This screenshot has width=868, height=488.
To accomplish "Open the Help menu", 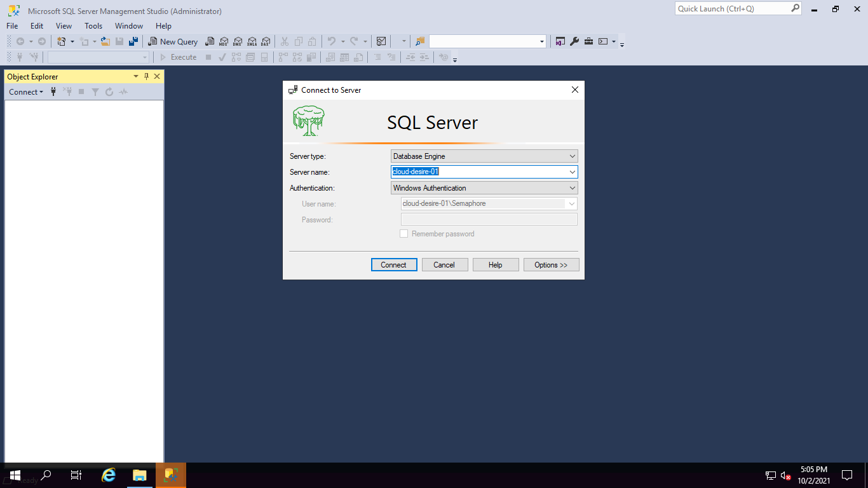I will point(163,26).
